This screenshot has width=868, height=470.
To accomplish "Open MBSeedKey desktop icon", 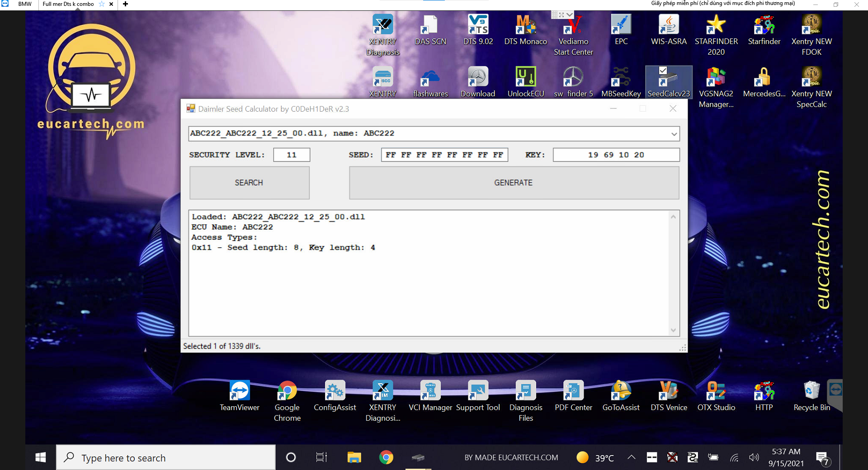I will pyautogui.click(x=621, y=82).
